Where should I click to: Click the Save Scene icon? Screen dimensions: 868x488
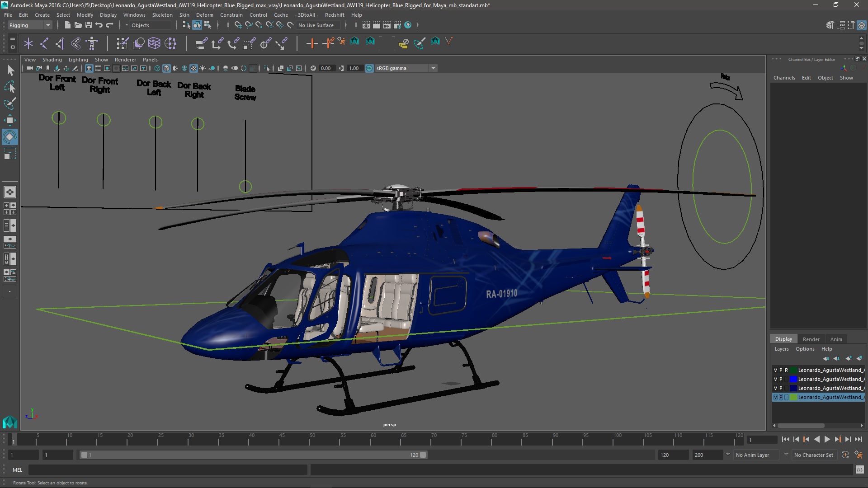89,25
